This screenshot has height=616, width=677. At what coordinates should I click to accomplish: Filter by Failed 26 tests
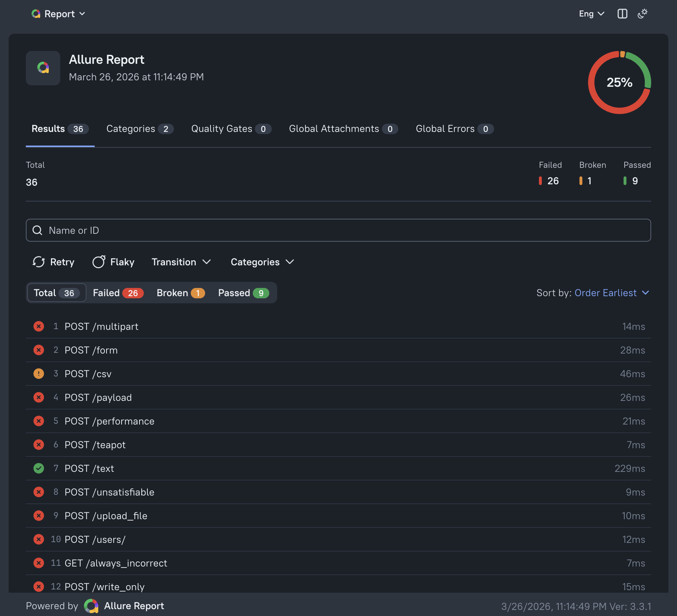click(118, 293)
